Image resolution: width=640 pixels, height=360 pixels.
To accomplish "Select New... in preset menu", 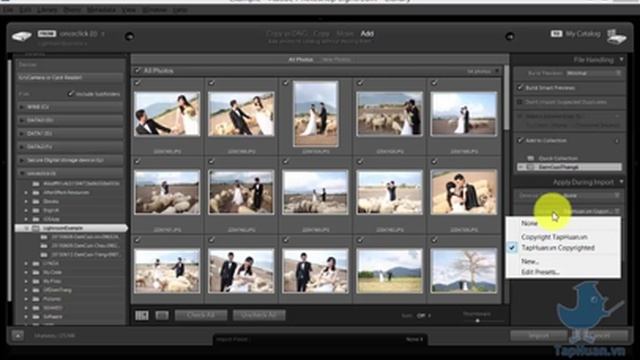I will click(530, 261).
